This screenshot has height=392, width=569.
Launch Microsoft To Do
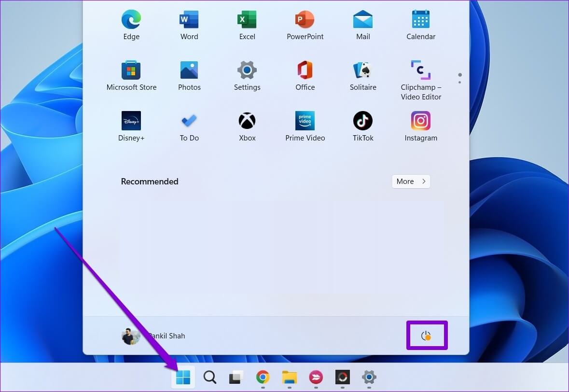coord(189,126)
